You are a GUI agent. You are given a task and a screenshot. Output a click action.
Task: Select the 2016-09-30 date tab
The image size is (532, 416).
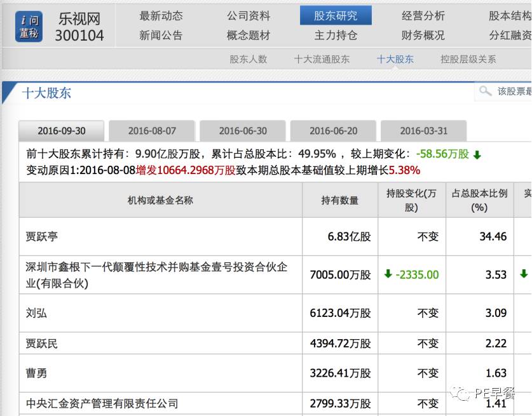coord(62,131)
